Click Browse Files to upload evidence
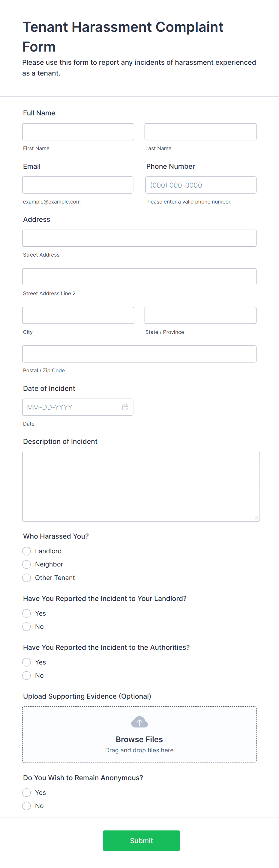Screen dimensions: 279x868 [139, 739]
